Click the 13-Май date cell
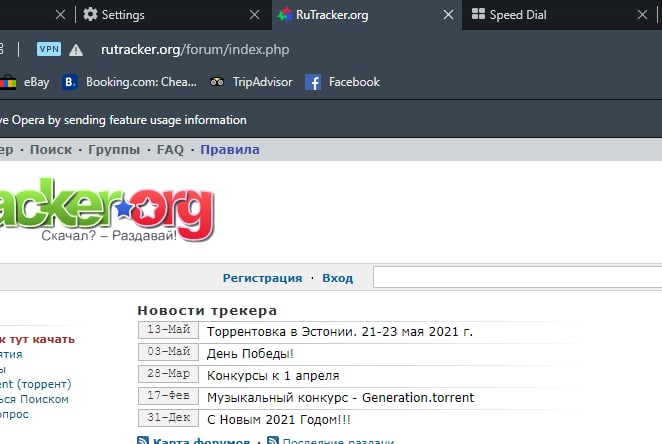 [168, 330]
